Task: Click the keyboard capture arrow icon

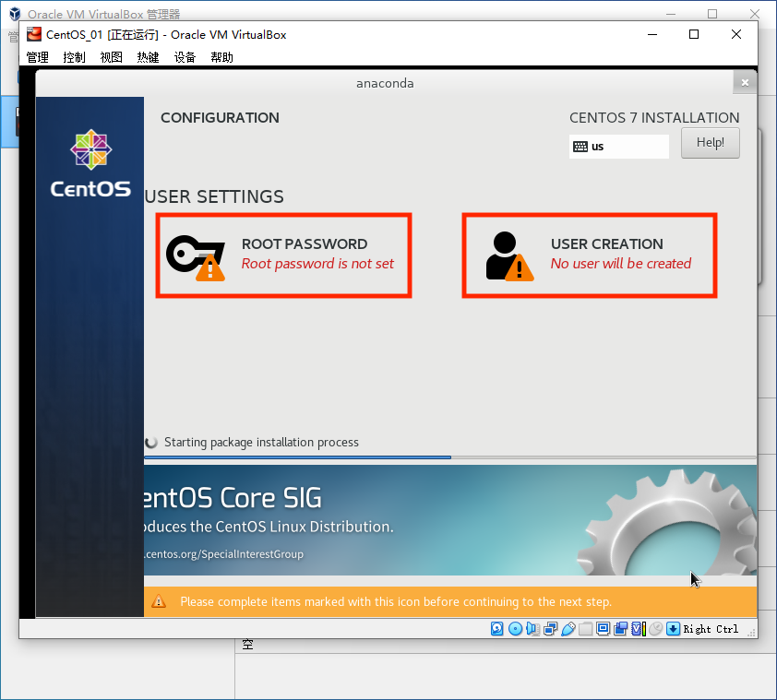Action: (x=673, y=629)
